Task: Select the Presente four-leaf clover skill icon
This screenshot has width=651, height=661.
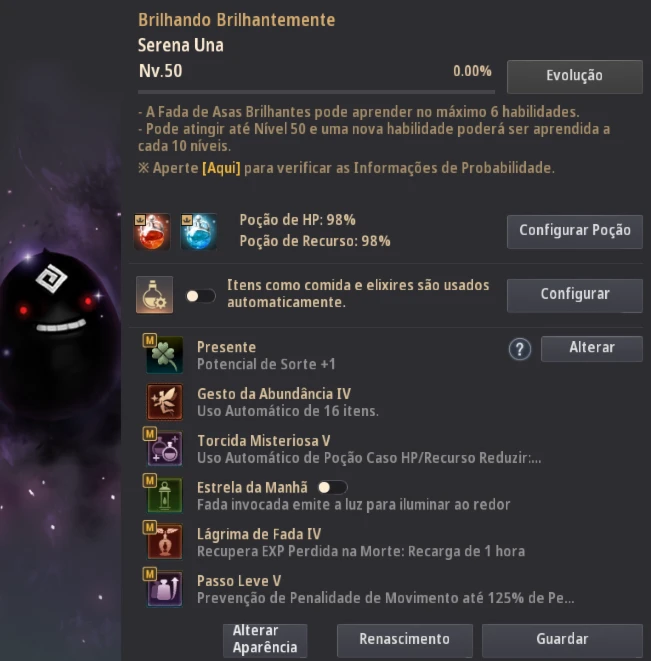Action: (164, 355)
